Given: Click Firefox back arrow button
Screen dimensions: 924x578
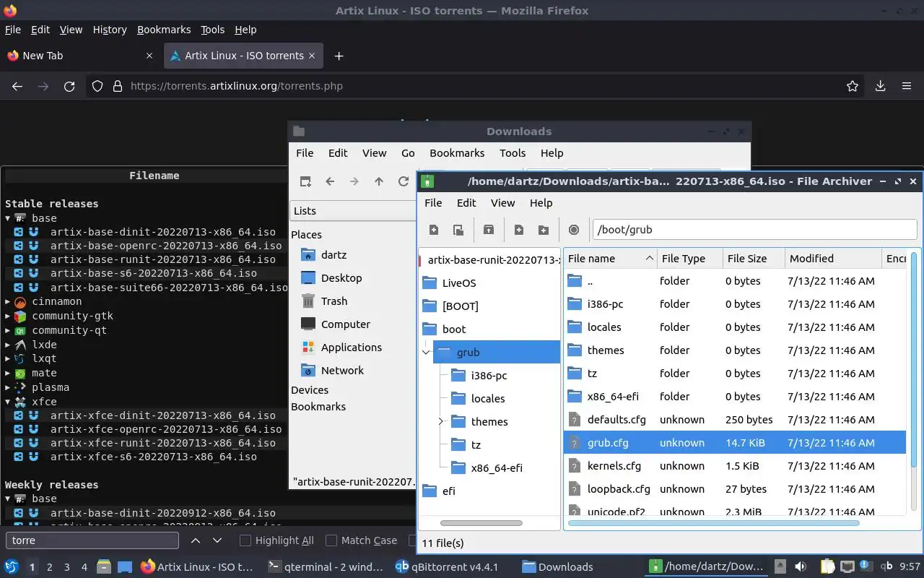Looking at the screenshot, I should click(x=17, y=86).
